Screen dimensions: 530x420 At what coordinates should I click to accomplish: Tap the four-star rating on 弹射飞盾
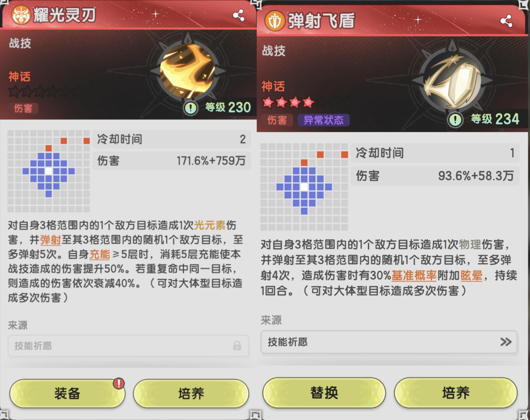(x=288, y=102)
